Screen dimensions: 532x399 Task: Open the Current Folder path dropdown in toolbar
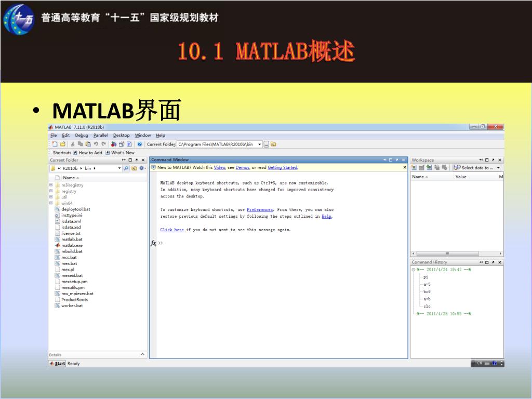260,144
